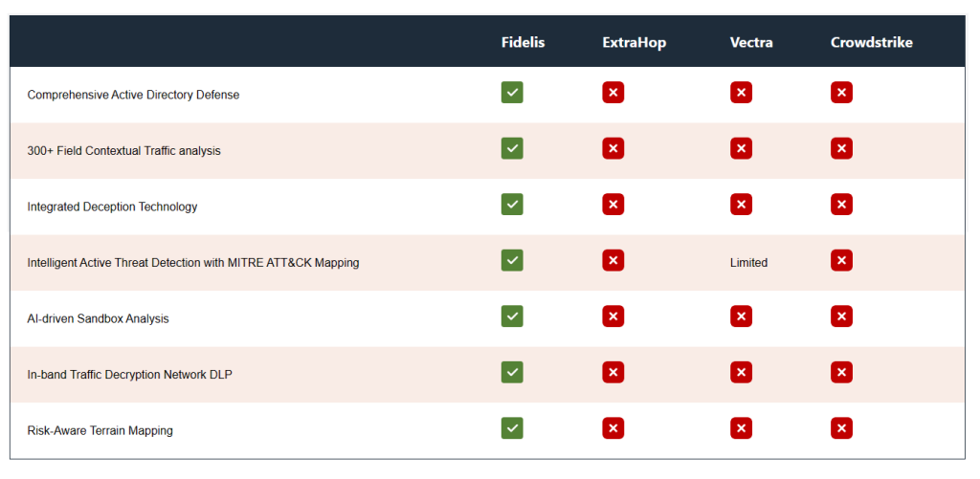Click ExtraHop red X for Integrated Deception Technology
The width and height of the screenshot is (980, 479).
(612, 205)
